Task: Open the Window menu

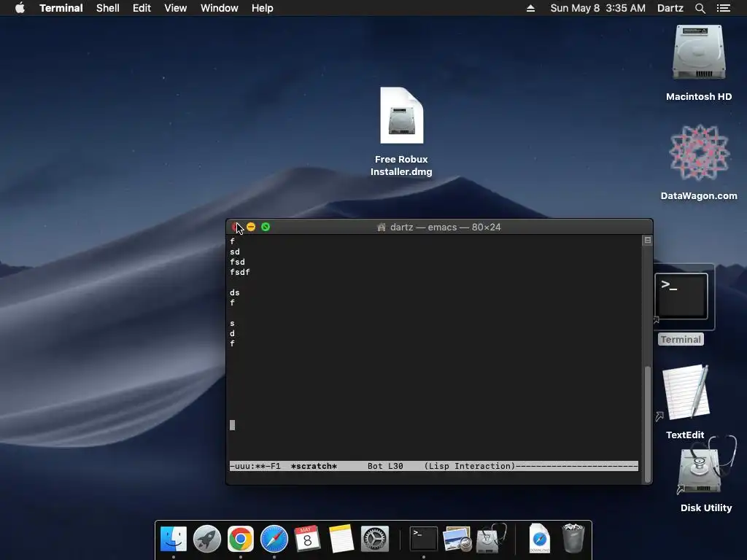Action: (x=219, y=8)
